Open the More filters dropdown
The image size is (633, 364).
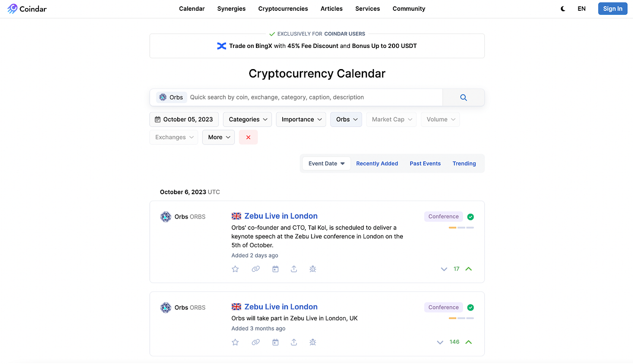click(x=218, y=137)
